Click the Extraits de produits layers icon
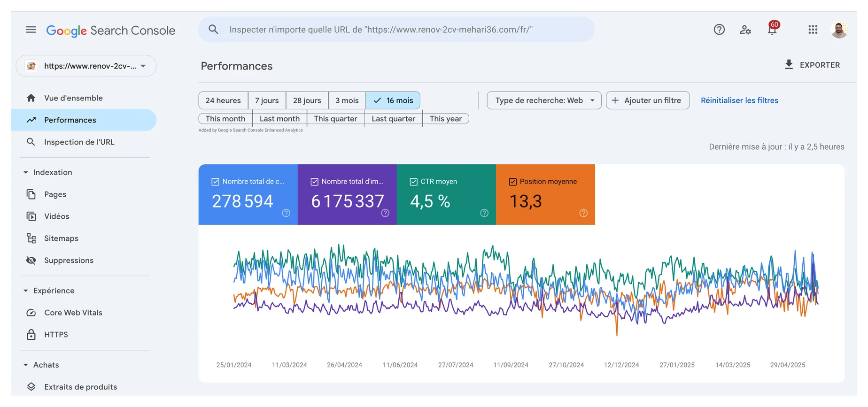Screen dimensions: 868x407 pyautogui.click(x=31, y=387)
